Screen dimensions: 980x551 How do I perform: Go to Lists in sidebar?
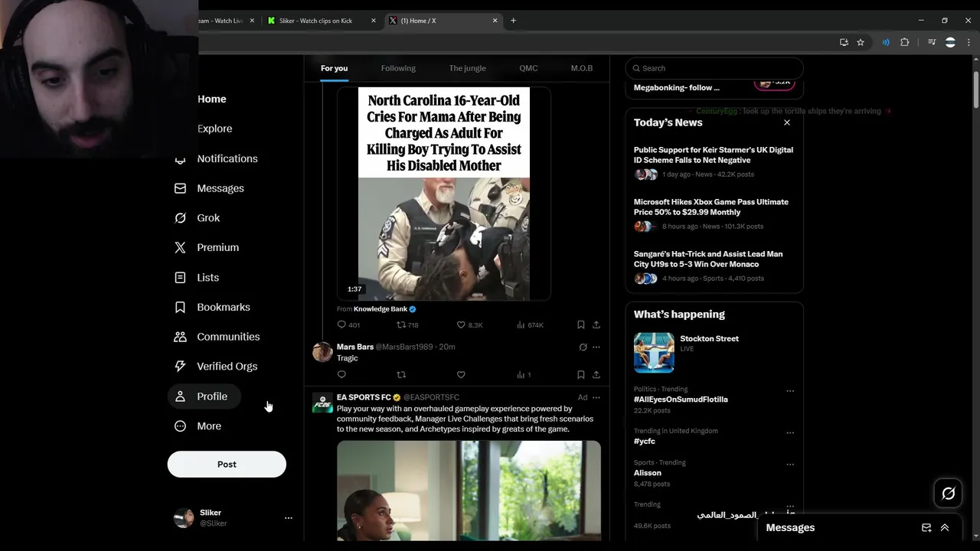(x=197, y=278)
